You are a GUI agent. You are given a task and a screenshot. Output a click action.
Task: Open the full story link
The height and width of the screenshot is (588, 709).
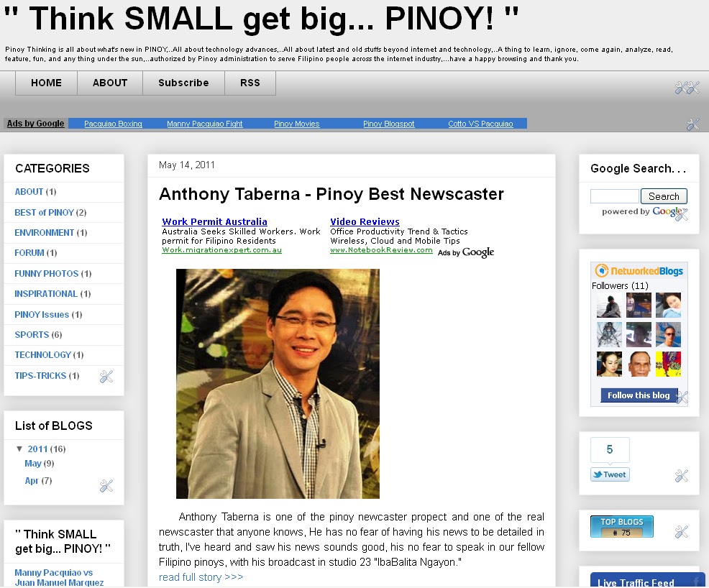(x=201, y=577)
